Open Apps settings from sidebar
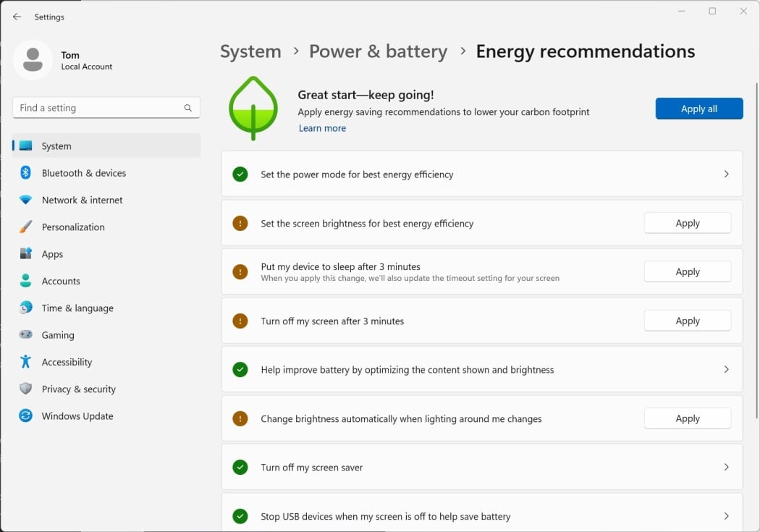Viewport: 760px width, 532px height. click(51, 254)
